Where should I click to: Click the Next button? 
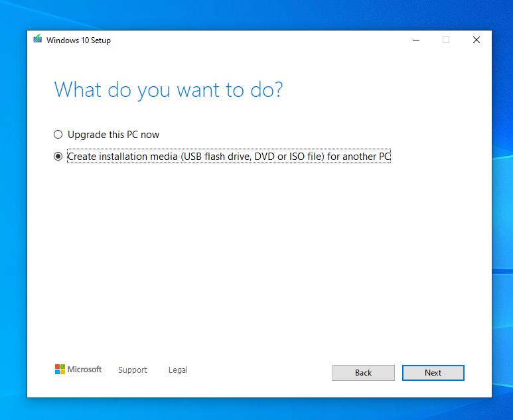click(433, 373)
